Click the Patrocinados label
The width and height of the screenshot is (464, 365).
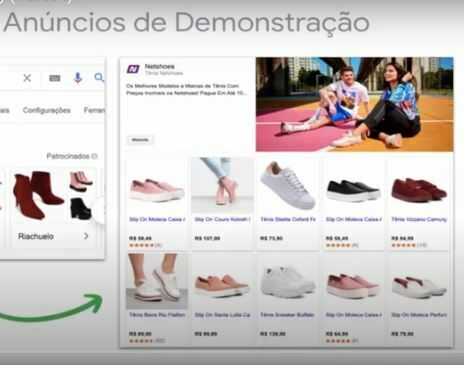pos(68,156)
